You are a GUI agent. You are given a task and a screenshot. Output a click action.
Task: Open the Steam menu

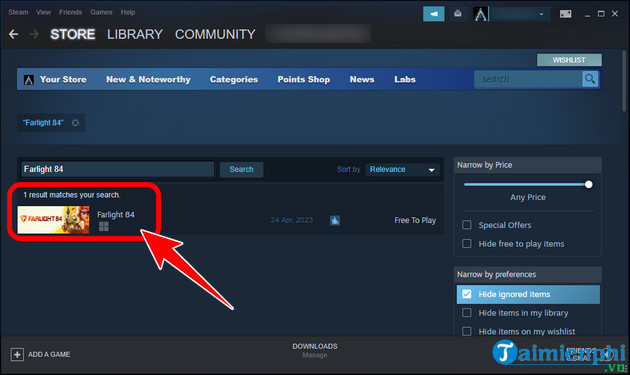(x=18, y=12)
